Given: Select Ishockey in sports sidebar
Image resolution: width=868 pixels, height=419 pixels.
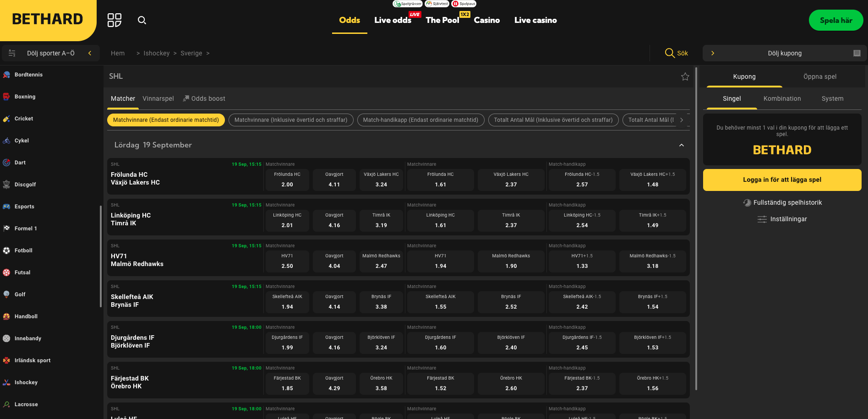Looking at the screenshot, I should point(26,382).
